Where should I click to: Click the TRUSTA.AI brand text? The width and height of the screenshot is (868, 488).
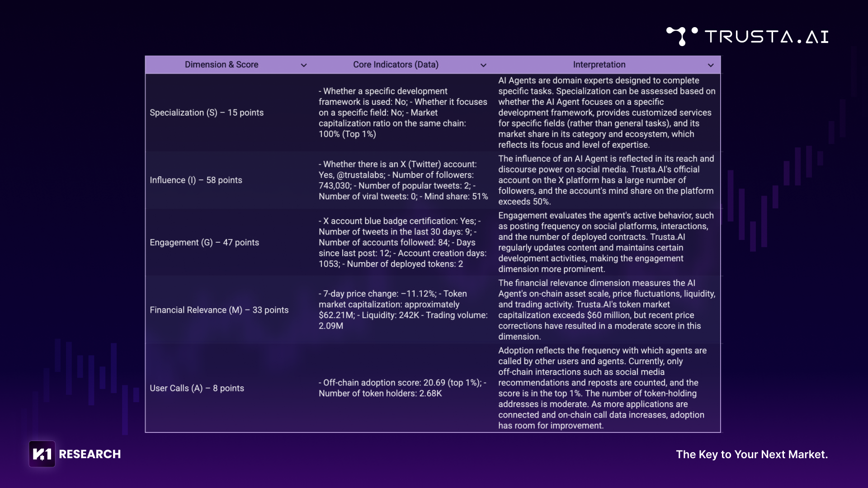coord(767,37)
